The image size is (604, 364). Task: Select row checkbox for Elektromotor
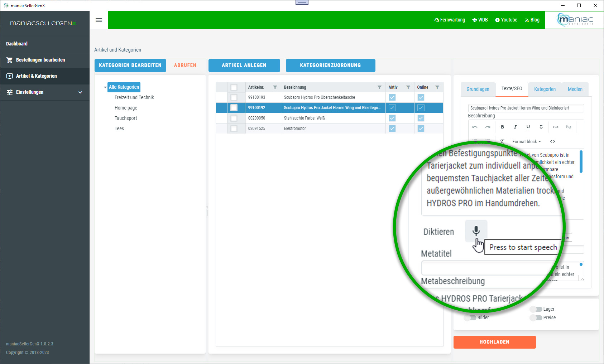234,128
